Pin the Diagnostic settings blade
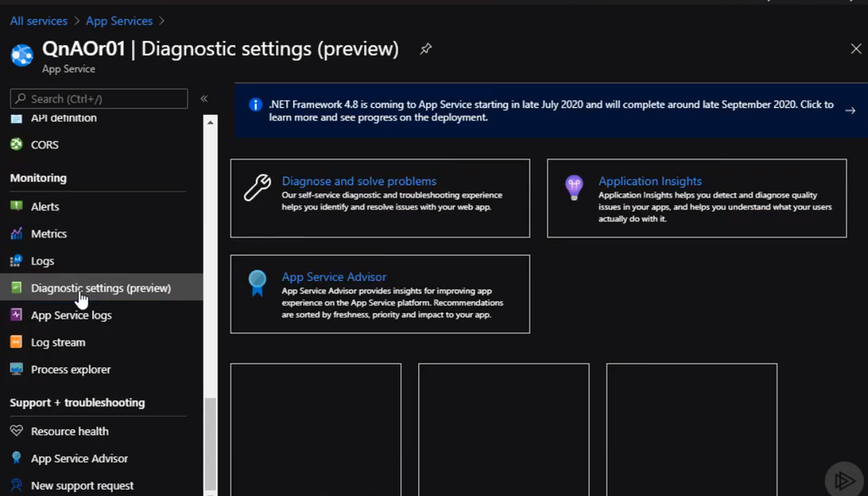The width and height of the screenshot is (868, 496). click(425, 49)
